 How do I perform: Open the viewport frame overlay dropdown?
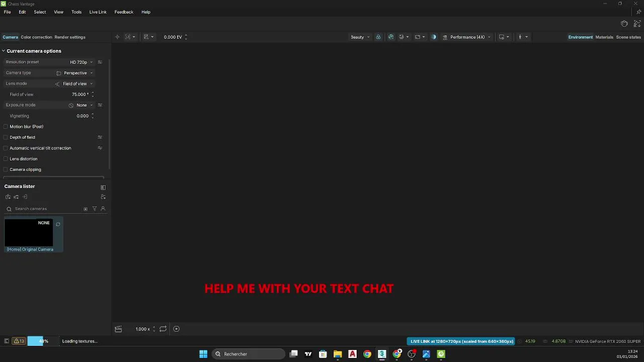coord(420,37)
